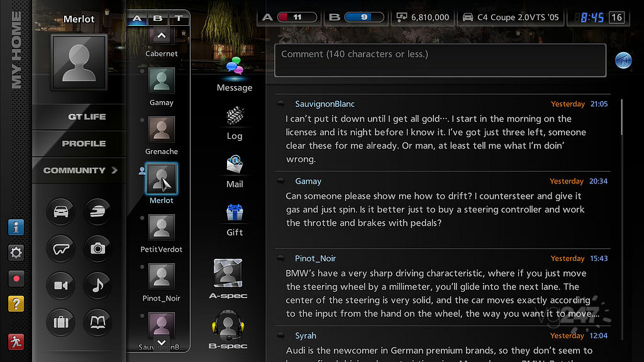Open the GT LIFE menu
This screenshot has height=362, width=644.
coord(79,117)
